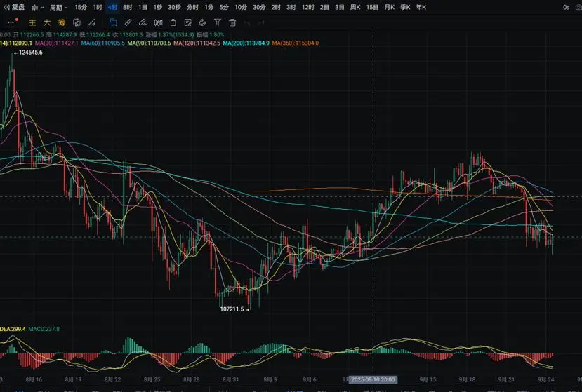Choose the 30秒 timeframe
582x392 pixels.
click(x=174, y=7)
